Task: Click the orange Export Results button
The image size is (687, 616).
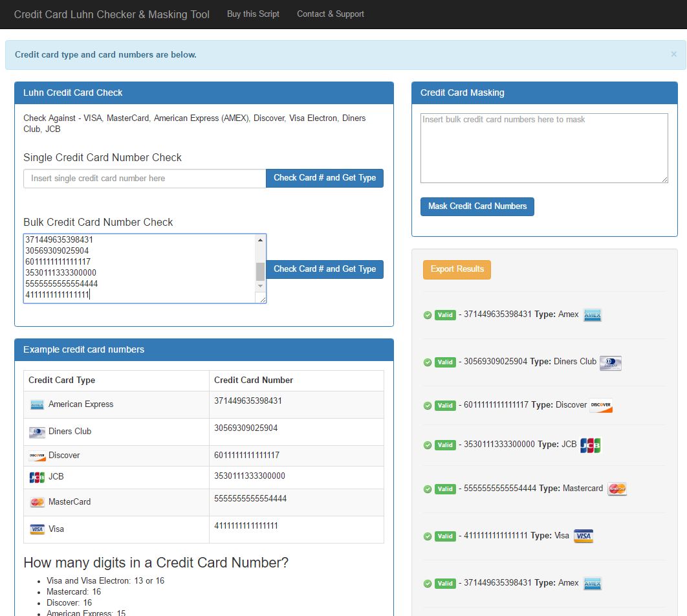Action: point(457,269)
